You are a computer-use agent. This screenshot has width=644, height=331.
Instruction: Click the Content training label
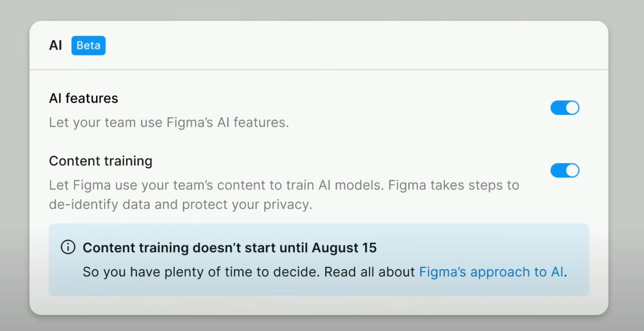(x=101, y=161)
